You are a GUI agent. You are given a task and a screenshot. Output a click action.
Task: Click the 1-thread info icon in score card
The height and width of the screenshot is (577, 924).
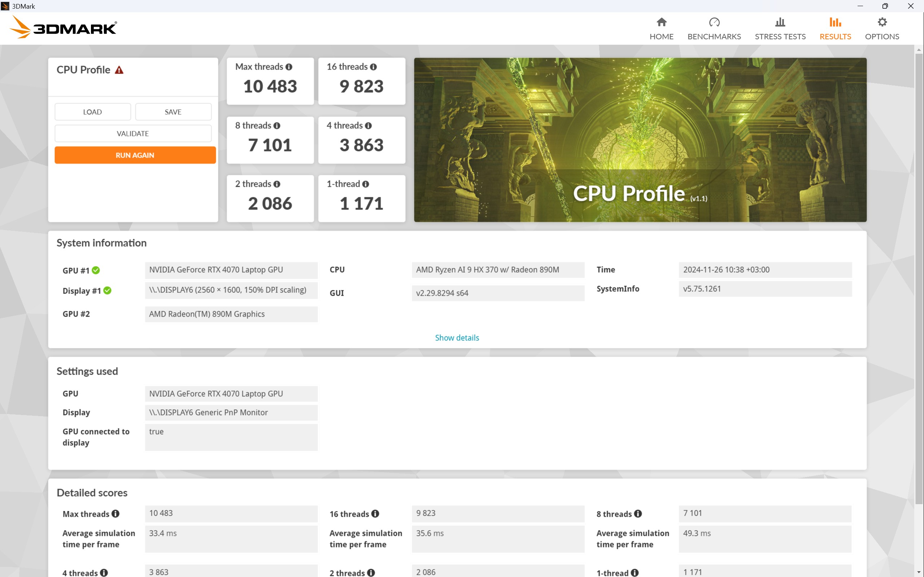pos(366,184)
